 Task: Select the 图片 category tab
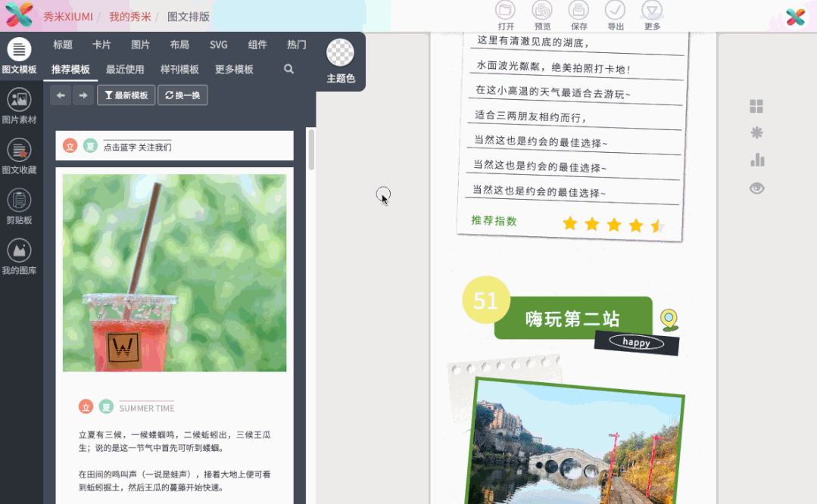tap(140, 45)
